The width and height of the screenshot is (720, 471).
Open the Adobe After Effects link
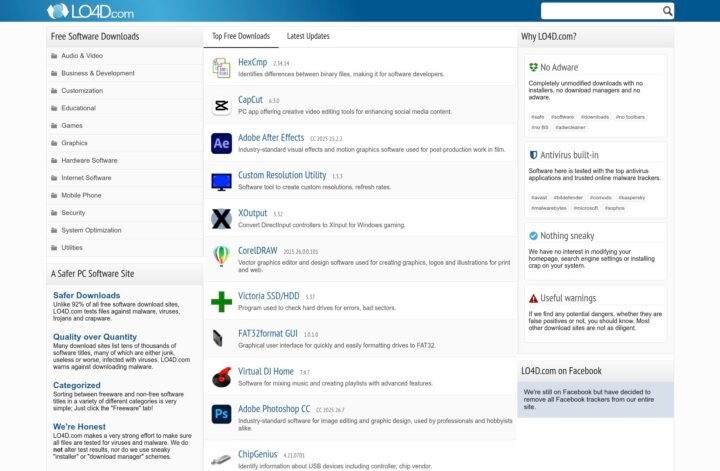tap(271, 138)
